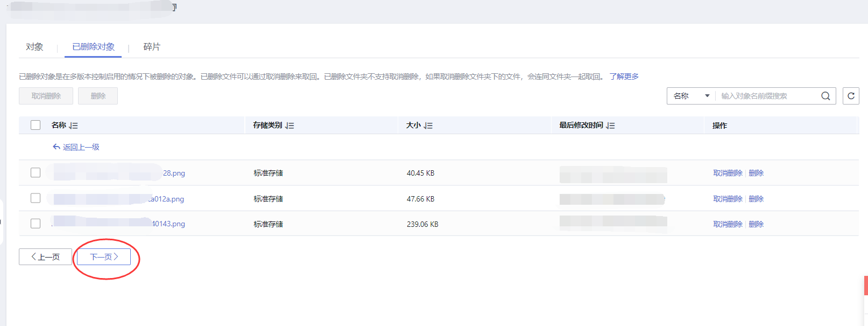Go to next page 下一页

tap(104, 257)
